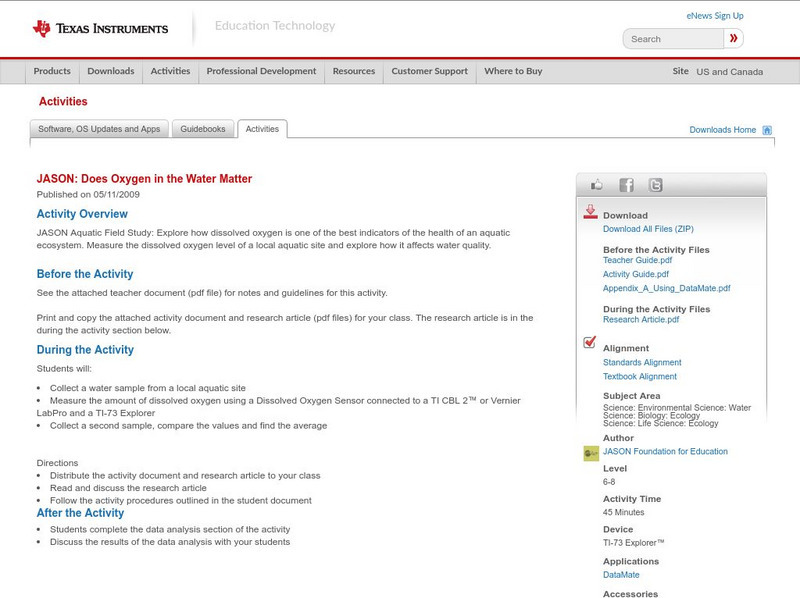Click 'Collect a water sample from a local aquatic site'
The image size is (800, 598).
coord(147,388)
